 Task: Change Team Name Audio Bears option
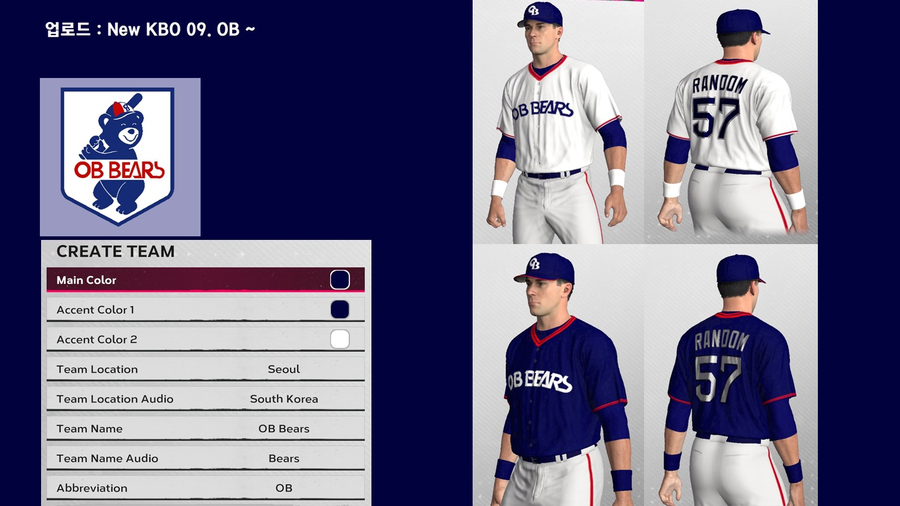coord(205,458)
